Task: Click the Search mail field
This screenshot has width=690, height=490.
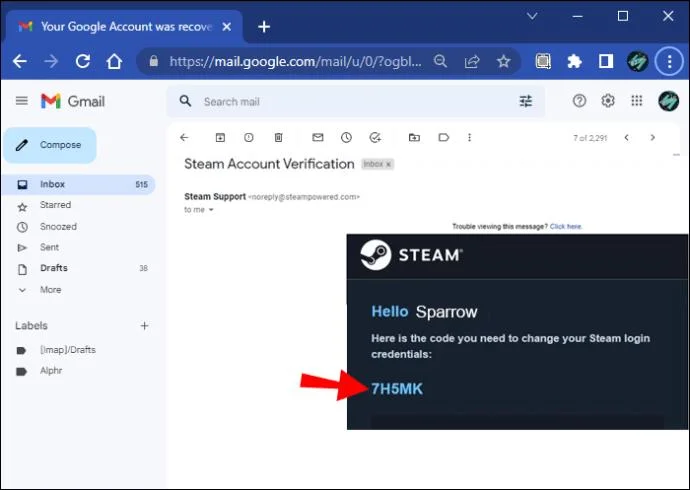Action: (356, 102)
